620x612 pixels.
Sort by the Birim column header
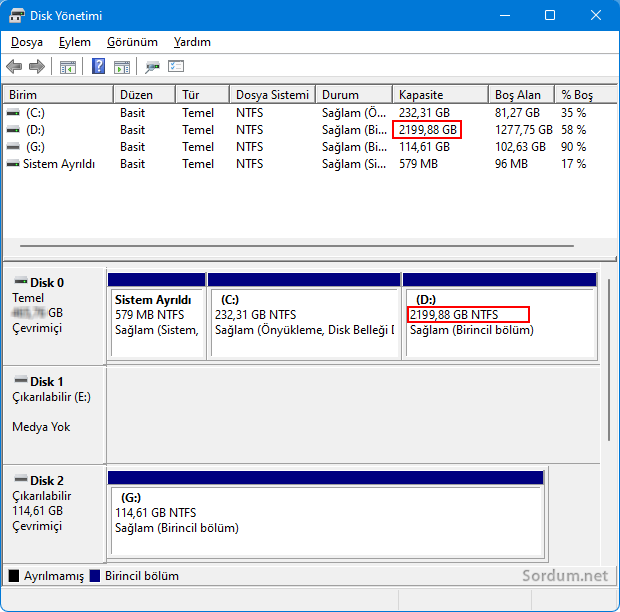point(58,95)
